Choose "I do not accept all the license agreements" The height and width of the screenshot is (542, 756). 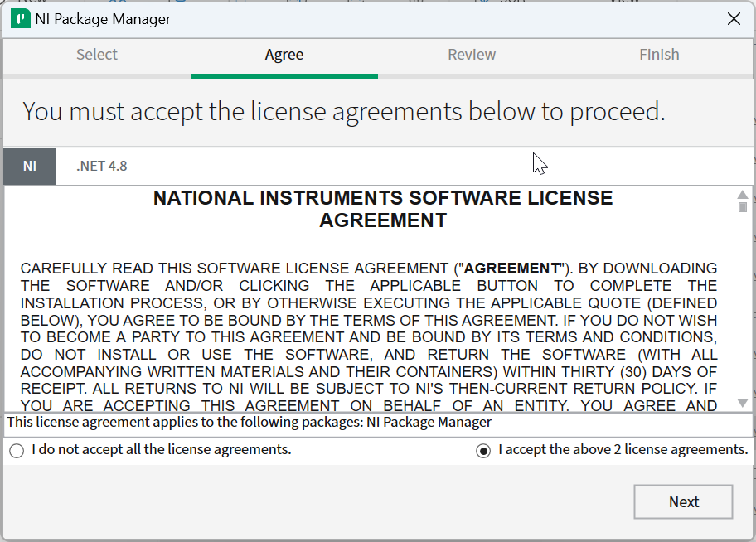[16, 450]
